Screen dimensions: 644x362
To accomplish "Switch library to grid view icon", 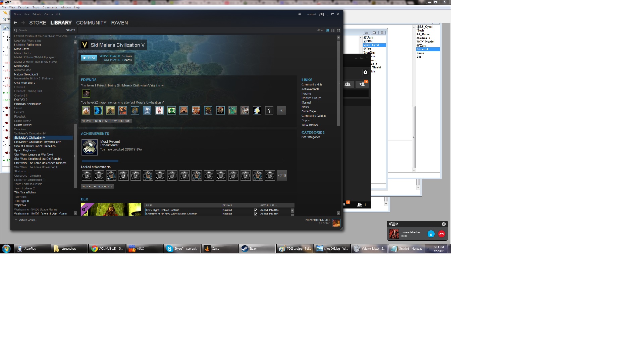I will tap(338, 30).
